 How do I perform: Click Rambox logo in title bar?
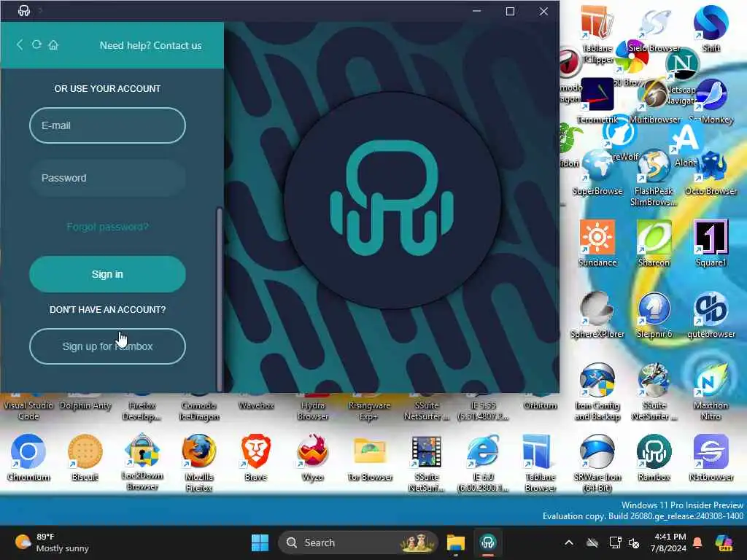24,10
